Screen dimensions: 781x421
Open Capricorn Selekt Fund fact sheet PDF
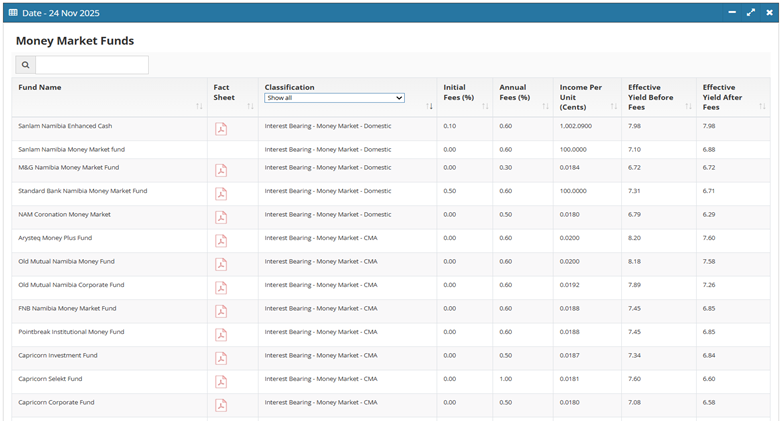click(221, 382)
